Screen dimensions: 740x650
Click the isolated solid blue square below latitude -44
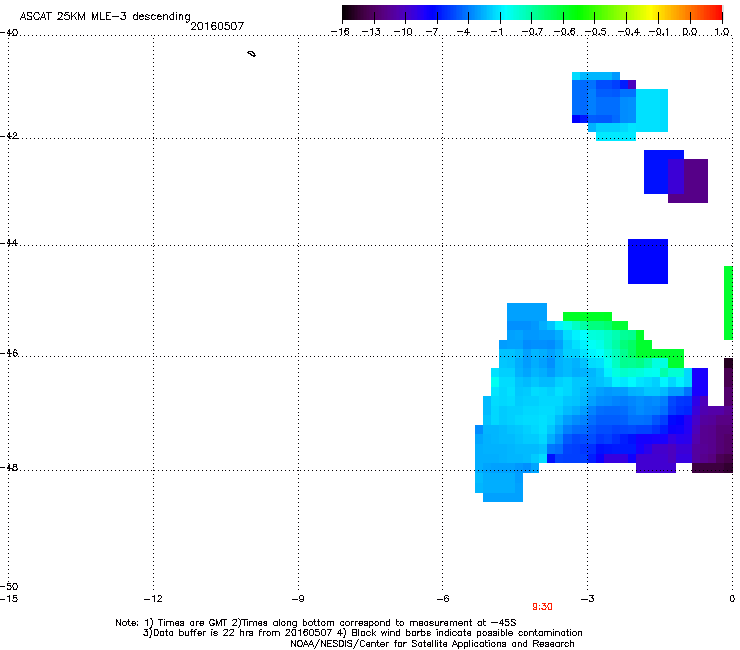point(648,262)
